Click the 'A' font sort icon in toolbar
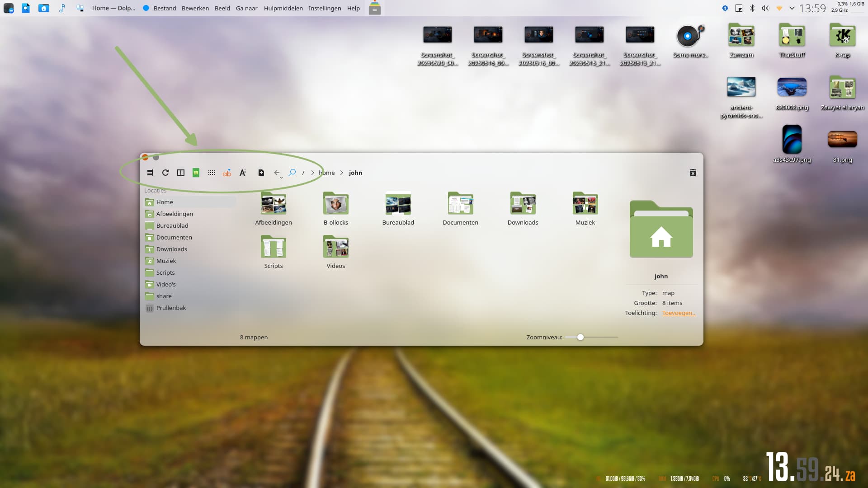 coord(242,173)
